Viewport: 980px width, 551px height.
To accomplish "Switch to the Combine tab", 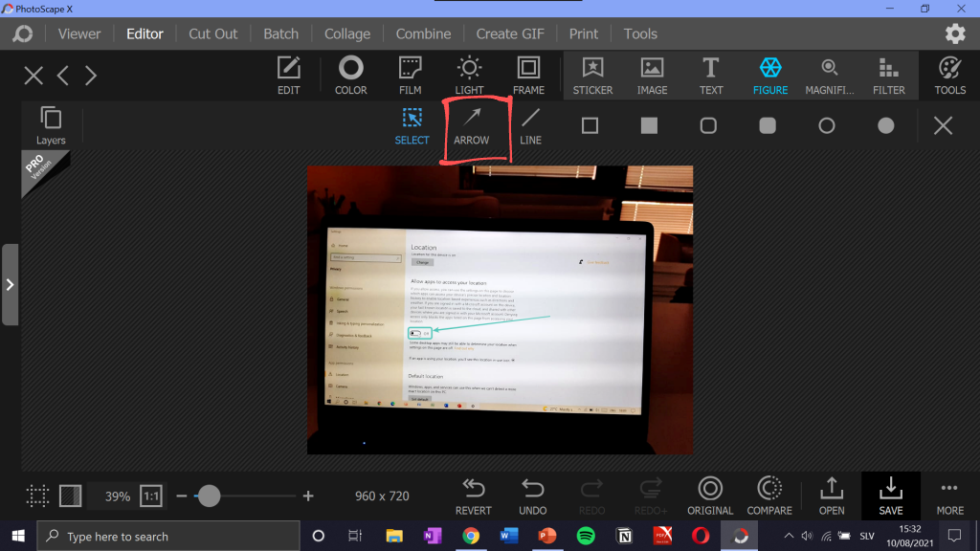I will [423, 33].
